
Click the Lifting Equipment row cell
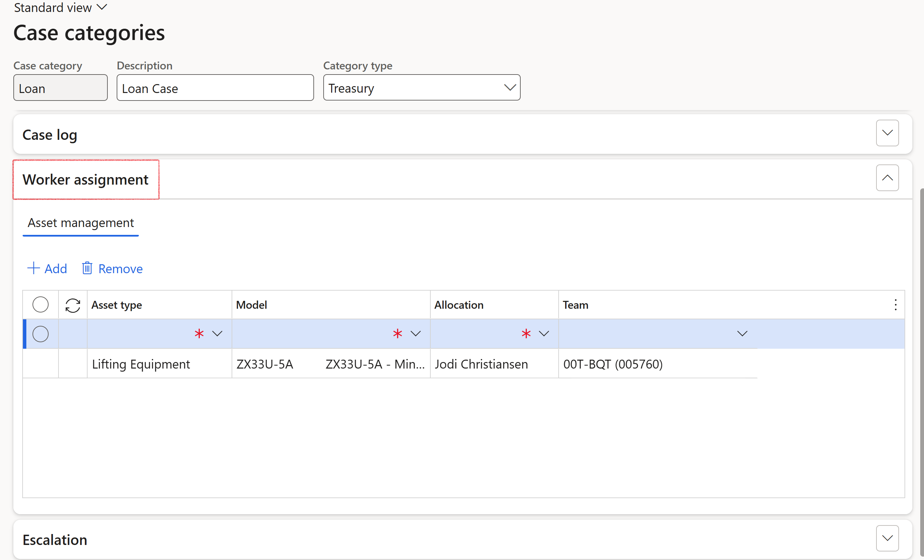pyautogui.click(x=141, y=364)
